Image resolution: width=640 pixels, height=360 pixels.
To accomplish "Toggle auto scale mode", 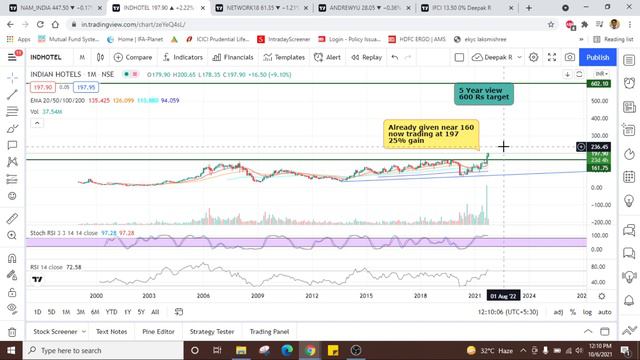I will pyautogui.click(x=604, y=312).
